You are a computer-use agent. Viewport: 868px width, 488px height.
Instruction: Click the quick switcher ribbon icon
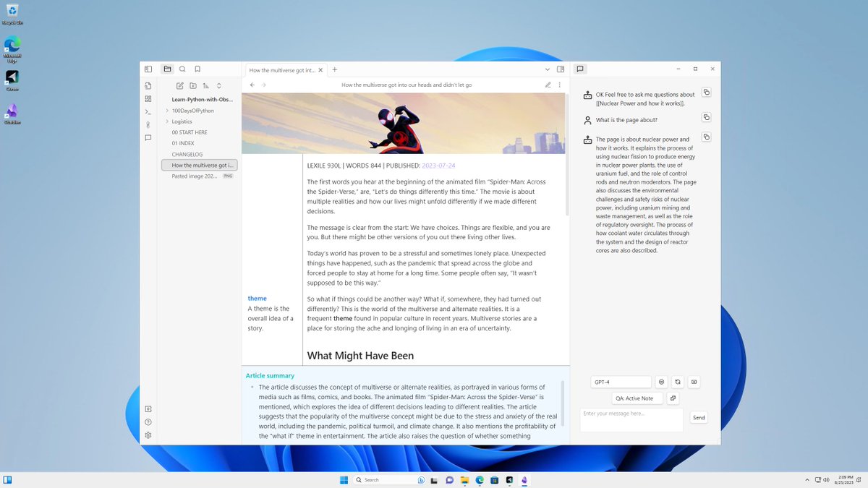148,86
